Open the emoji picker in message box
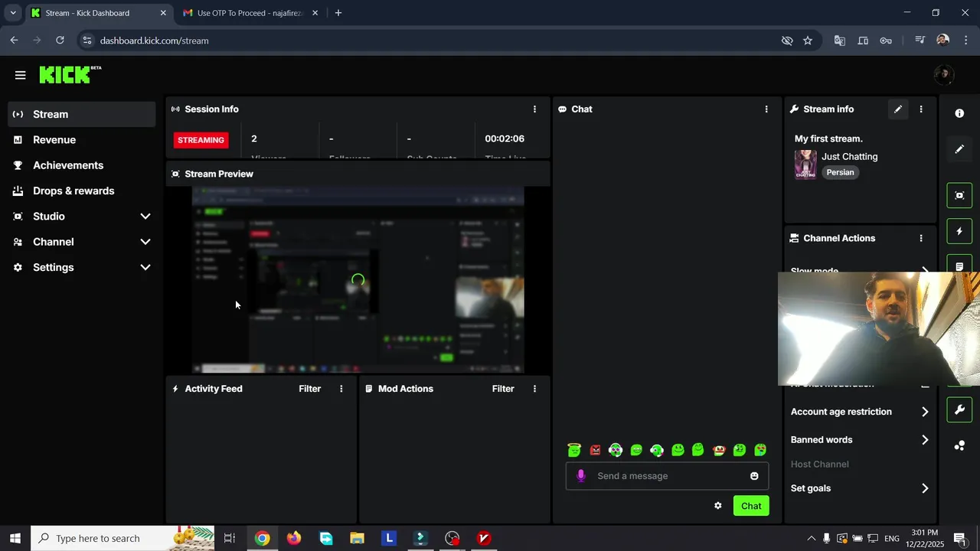The image size is (980, 551). [x=754, y=476]
